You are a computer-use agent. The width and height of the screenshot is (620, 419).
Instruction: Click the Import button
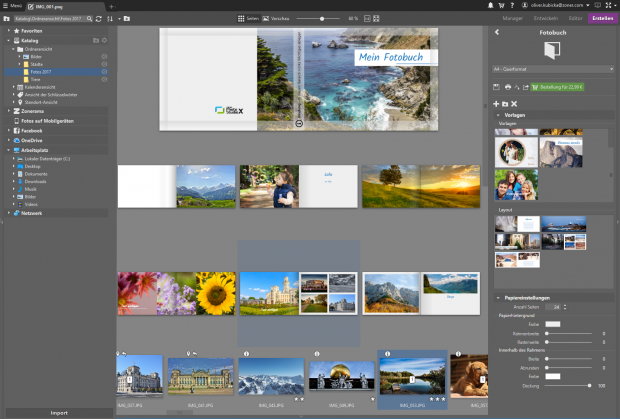pos(58,412)
